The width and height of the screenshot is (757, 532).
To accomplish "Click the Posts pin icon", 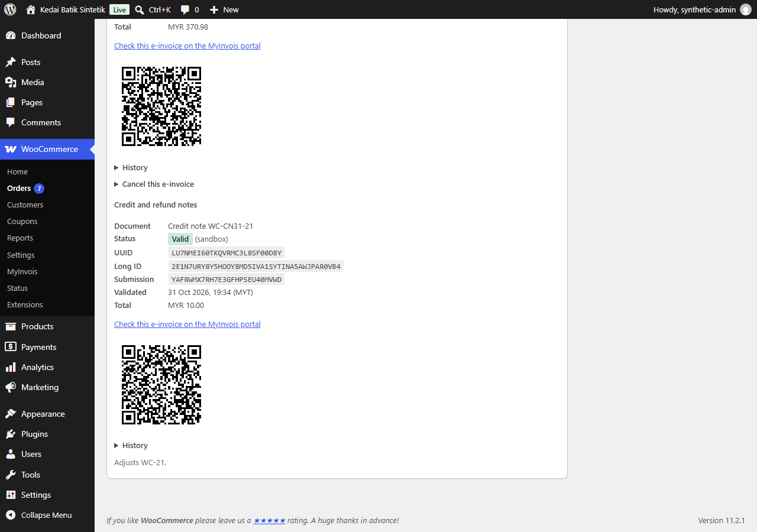I will coord(11,62).
